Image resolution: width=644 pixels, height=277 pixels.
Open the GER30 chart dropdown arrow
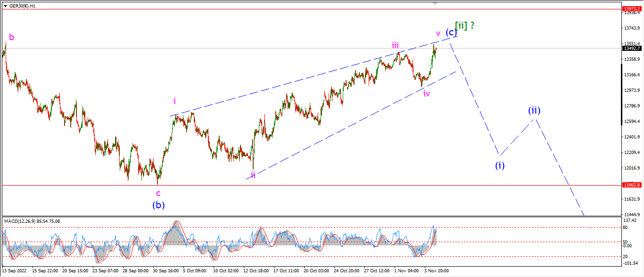pos(6,5)
